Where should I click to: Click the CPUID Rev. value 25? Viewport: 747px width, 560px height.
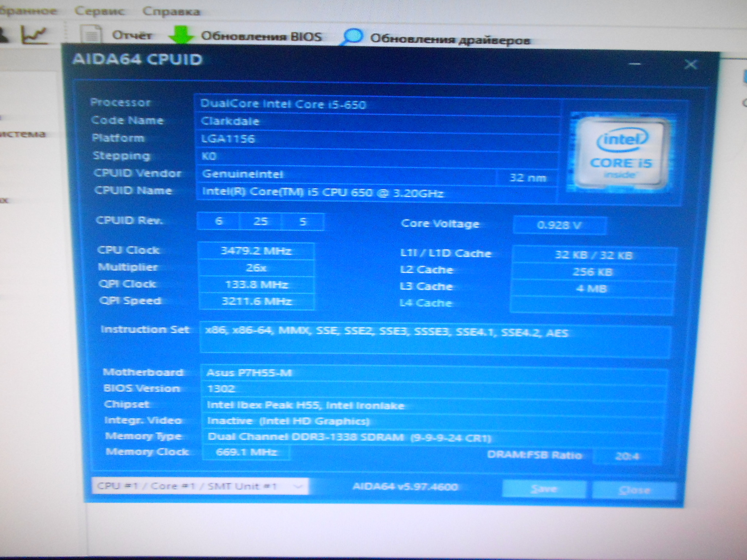pyautogui.click(x=260, y=221)
